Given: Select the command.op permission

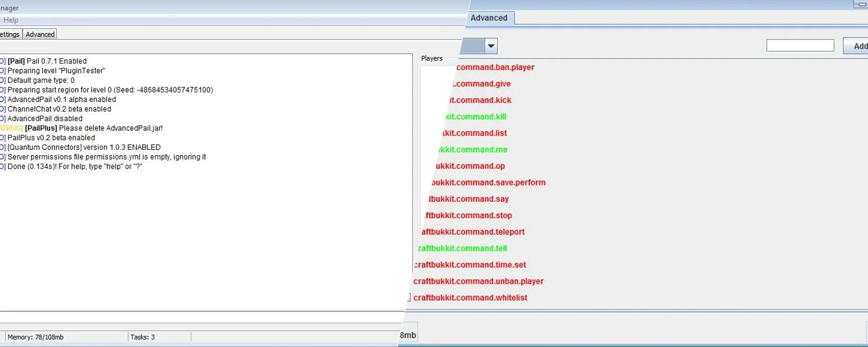Looking at the screenshot, I should click(x=470, y=166).
